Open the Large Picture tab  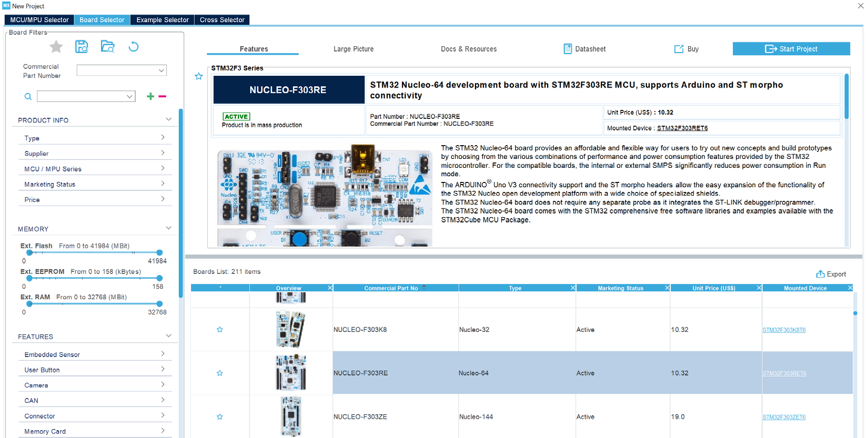click(354, 49)
